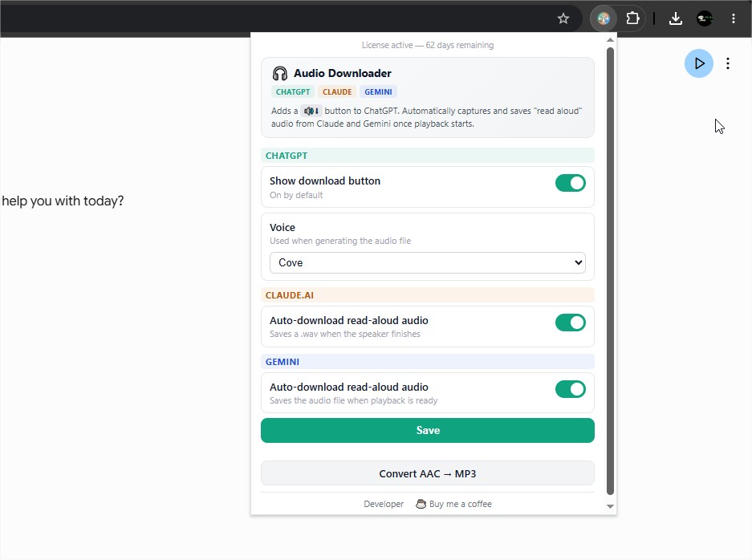The height and width of the screenshot is (560, 752).
Task: Click the 'help you with today?' page text
Action: [x=63, y=201]
